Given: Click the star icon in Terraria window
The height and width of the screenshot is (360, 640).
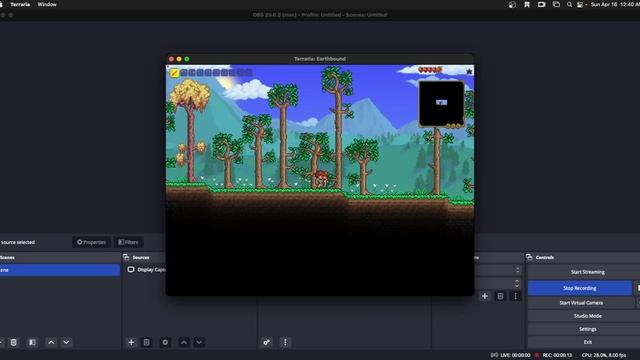Looking at the screenshot, I should coord(469,71).
